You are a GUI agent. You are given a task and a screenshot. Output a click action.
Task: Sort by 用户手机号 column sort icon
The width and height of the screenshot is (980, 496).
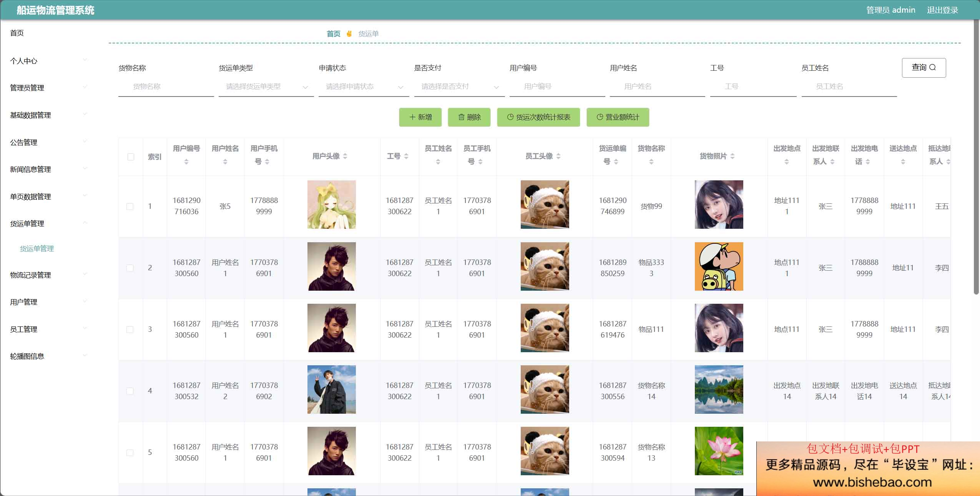267,162
